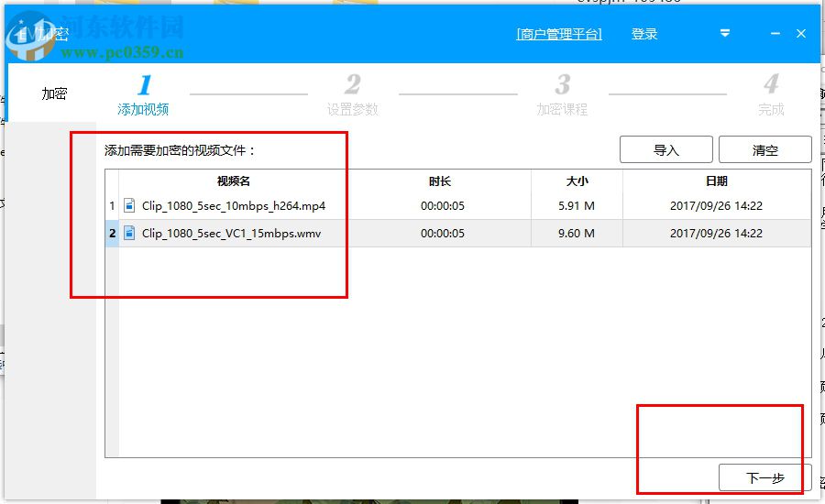Click the date cell of the wmv row

[716, 233]
